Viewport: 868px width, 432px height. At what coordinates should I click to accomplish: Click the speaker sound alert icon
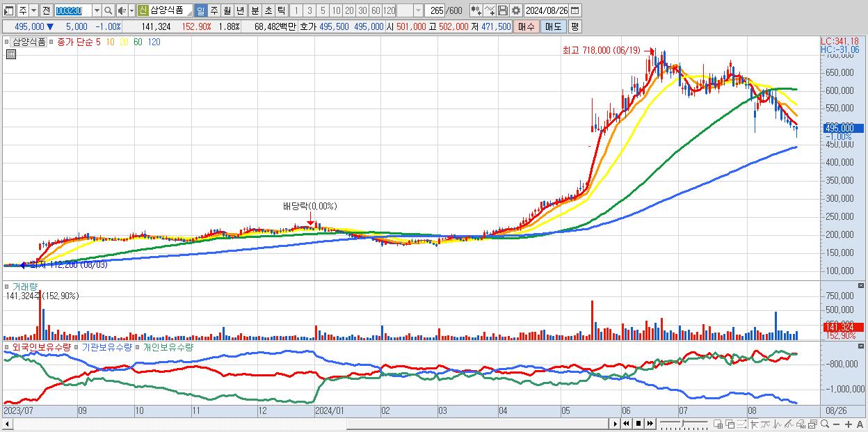pyautogui.click(x=122, y=10)
